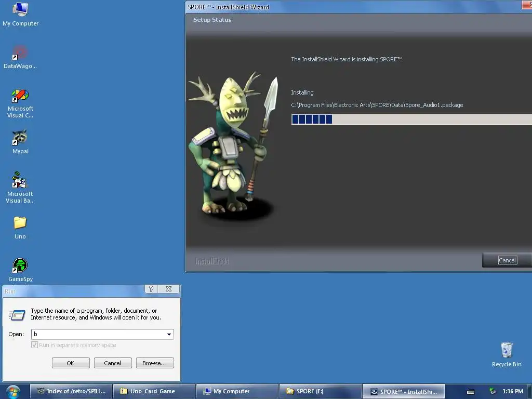Click Browse... in the Run dialog
532x399 pixels.
click(155, 363)
